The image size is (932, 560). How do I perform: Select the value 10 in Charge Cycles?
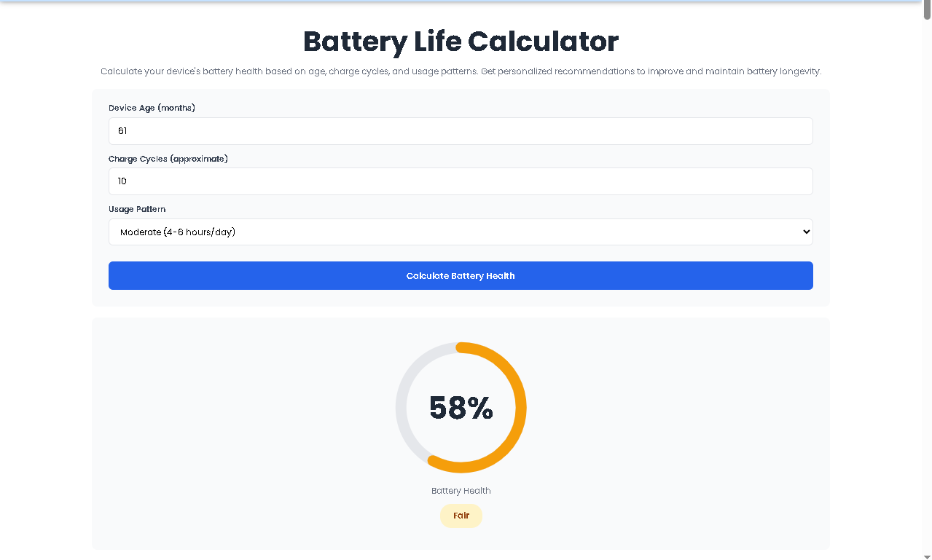coord(122,181)
